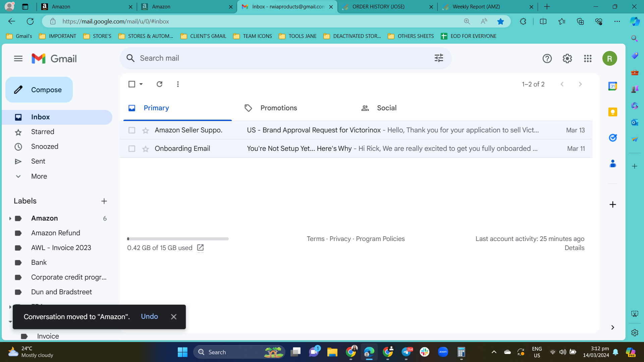
Task: Open the CLIENT'S GMAIL bookmarks folder
Action: (203, 36)
